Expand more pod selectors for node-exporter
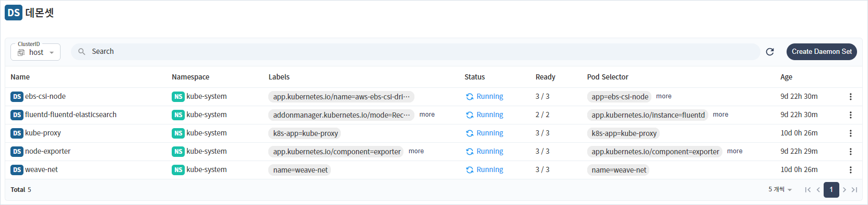868x205 pixels. [x=735, y=151]
